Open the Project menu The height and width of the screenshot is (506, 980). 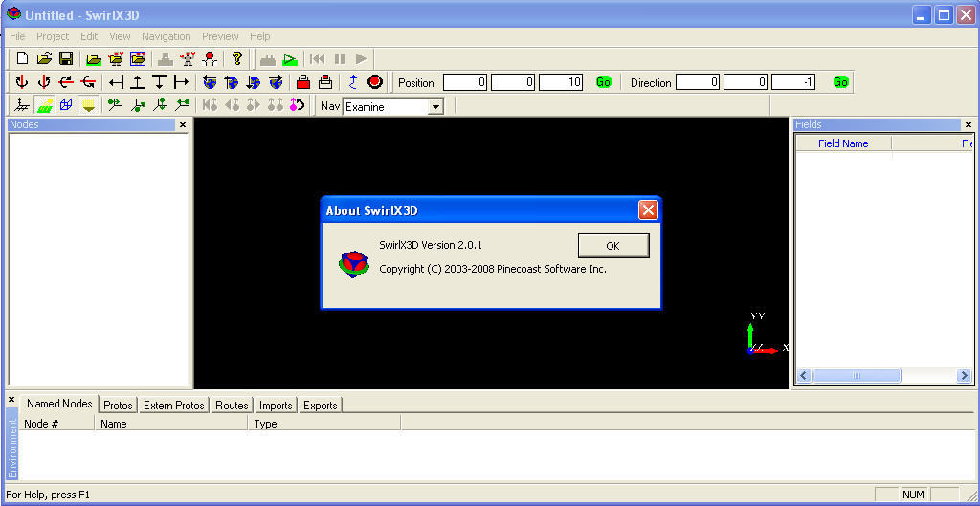[x=53, y=36]
